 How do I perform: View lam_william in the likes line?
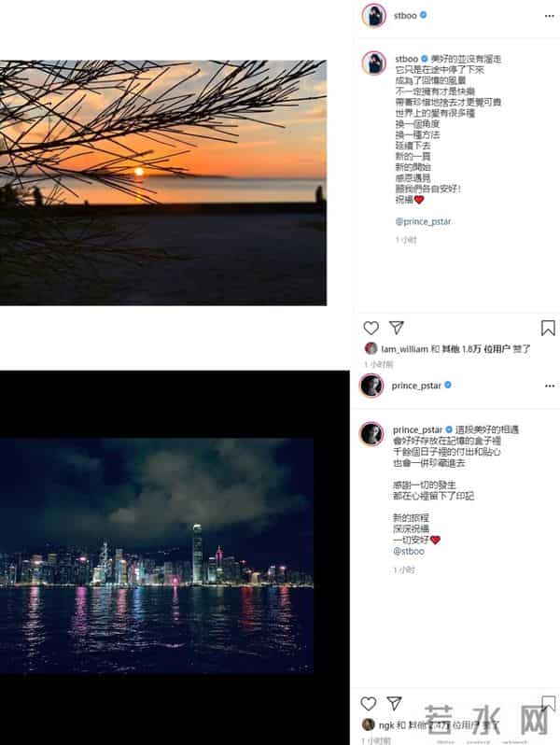405,349
